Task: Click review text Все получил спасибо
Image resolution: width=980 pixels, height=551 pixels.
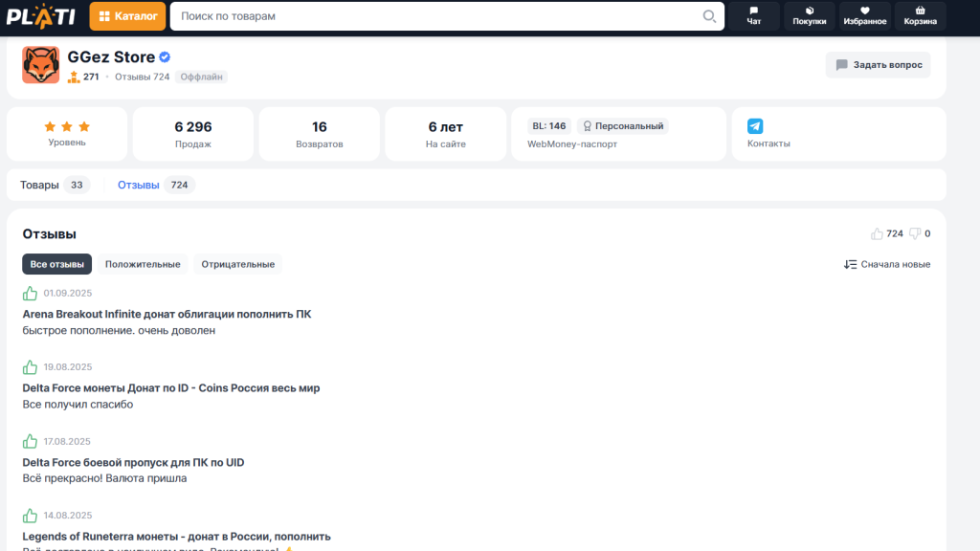Action: click(x=78, y=405)
